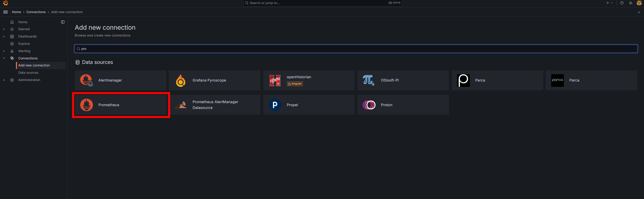Select the OSIsoft-PI data source card
Screen dimensions: 644x199
tap(403, 80)
